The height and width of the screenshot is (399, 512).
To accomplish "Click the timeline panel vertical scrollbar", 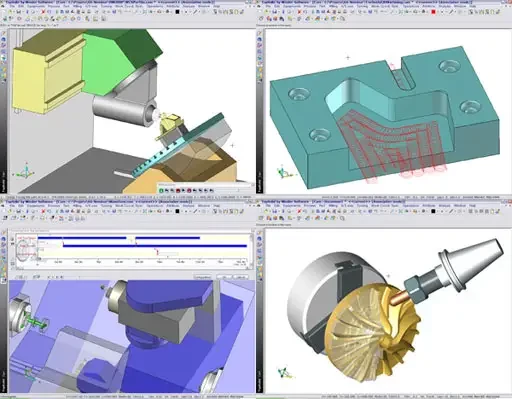I will coord(251,251).
